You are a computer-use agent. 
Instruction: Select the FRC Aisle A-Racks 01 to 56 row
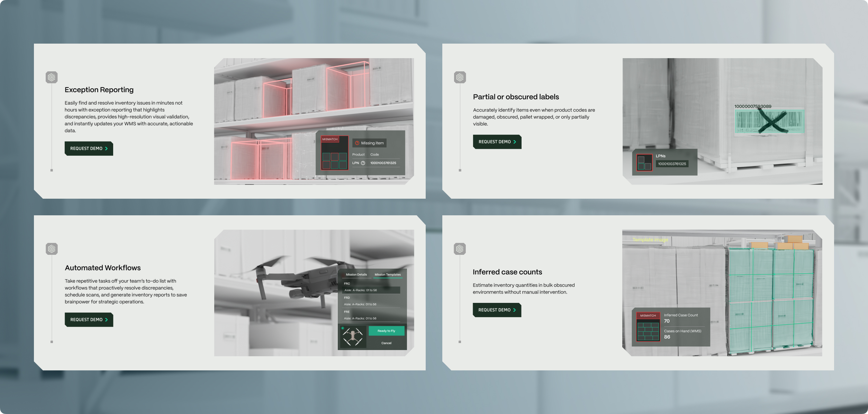point(371,290)
